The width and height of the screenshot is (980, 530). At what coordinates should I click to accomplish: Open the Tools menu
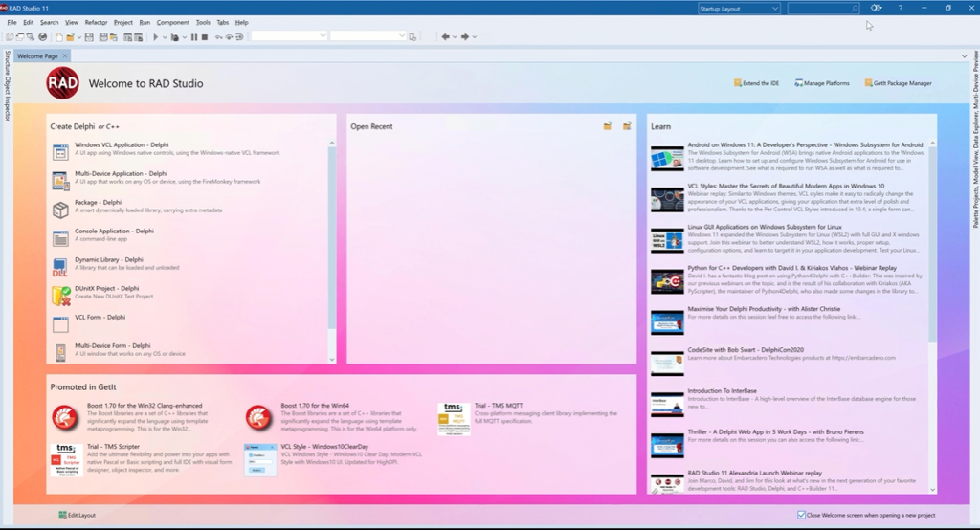(x=203, y=23)
